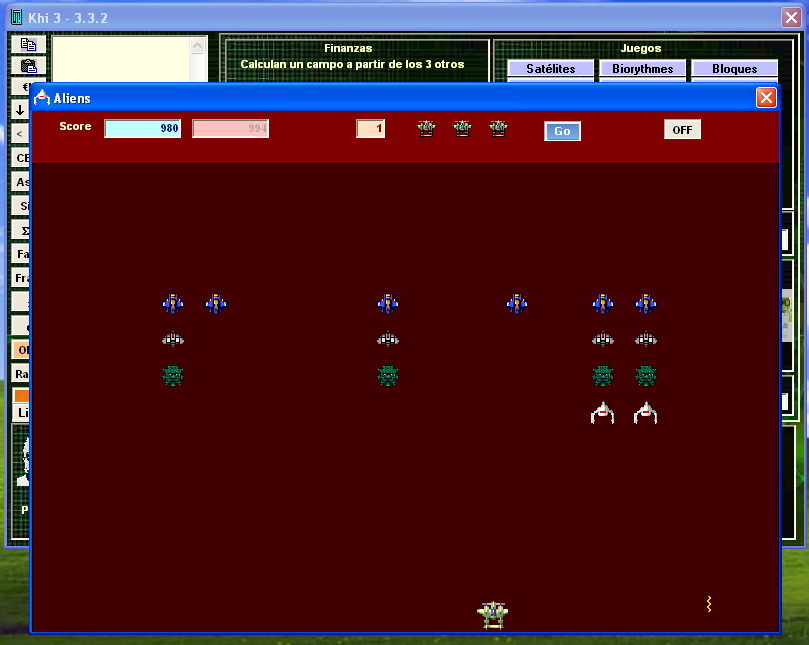The width and height of the screenshot is (809, 645).
Task: Click the second blue alien ship from left
Action: [216, 303]
